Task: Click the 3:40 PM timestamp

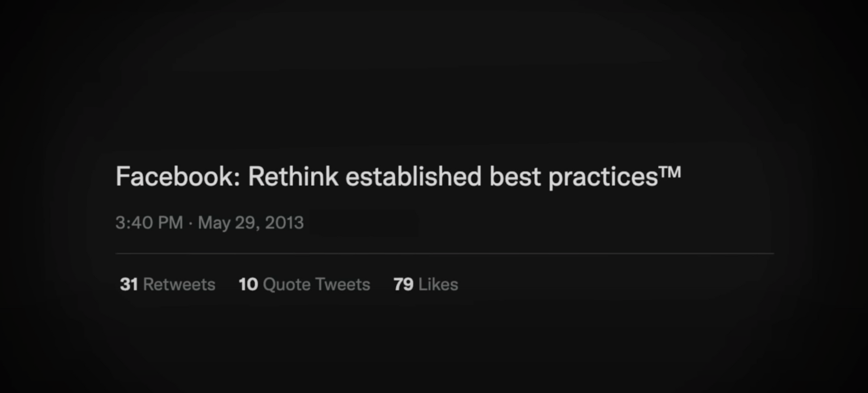Action: click(149, 223)
